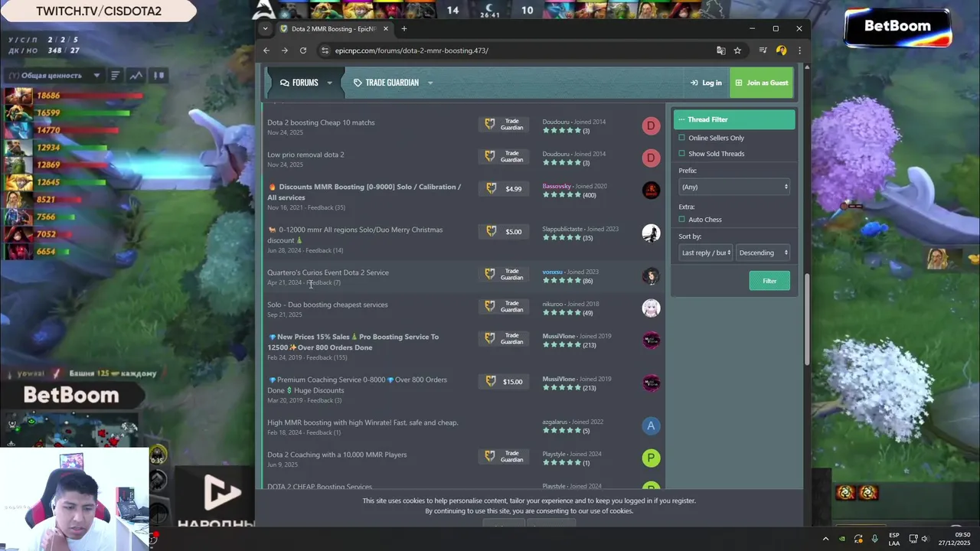Check the Auto Chess extra filter
Screen dimensions: 980x551
tap(681, 219)
